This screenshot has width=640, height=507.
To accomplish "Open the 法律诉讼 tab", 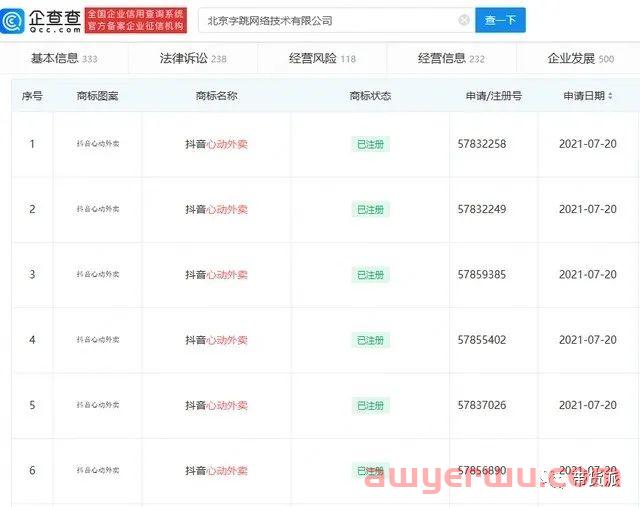I will pyautogui.click(x=193, y=58).
